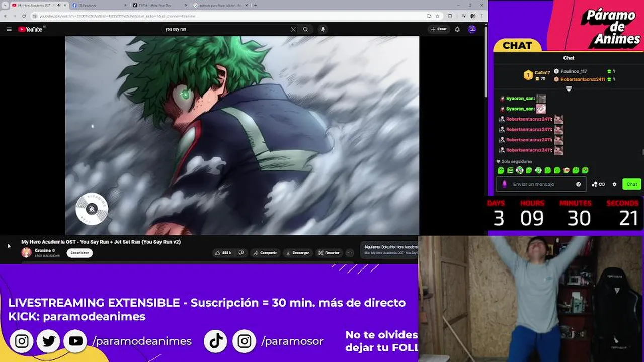
Task: Open Cafin17 in the chat leaderboard
Action: pyautogui.click(x=542, y=73)
